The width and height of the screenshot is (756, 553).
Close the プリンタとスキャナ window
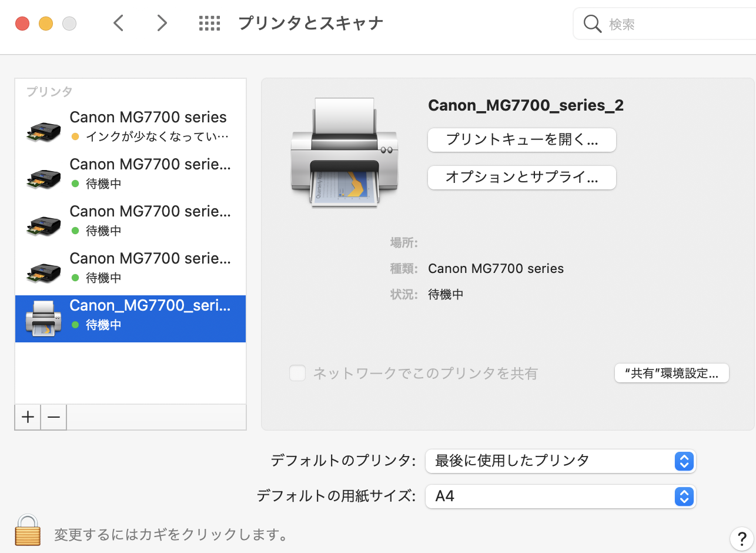point(22,24)
